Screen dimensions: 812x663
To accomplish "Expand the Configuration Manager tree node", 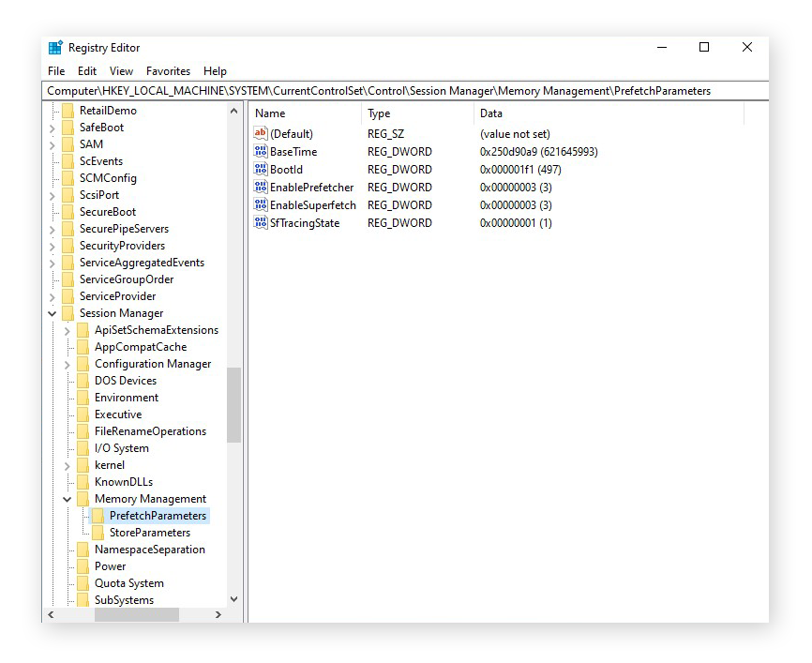I will coord(67,365).
